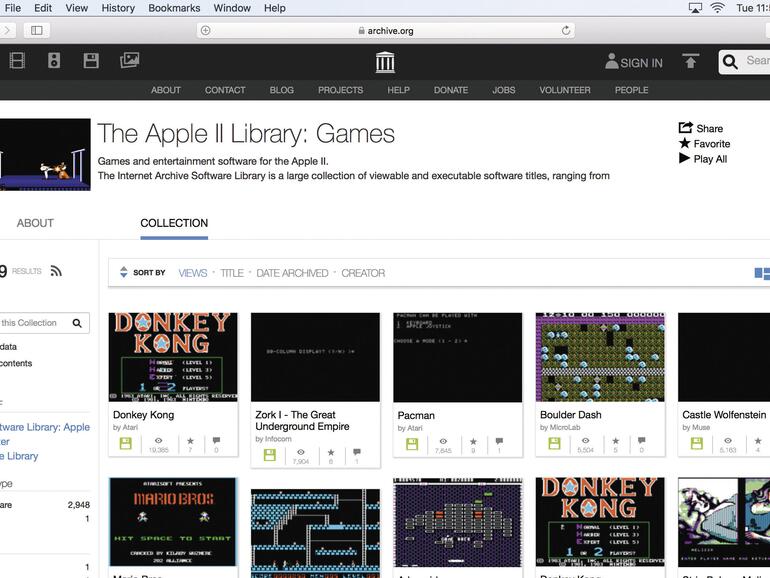This screenshot has width=770, height=578.
Task: Open the BLOG link
Action: pyautogui.click(x=281, y=90)
